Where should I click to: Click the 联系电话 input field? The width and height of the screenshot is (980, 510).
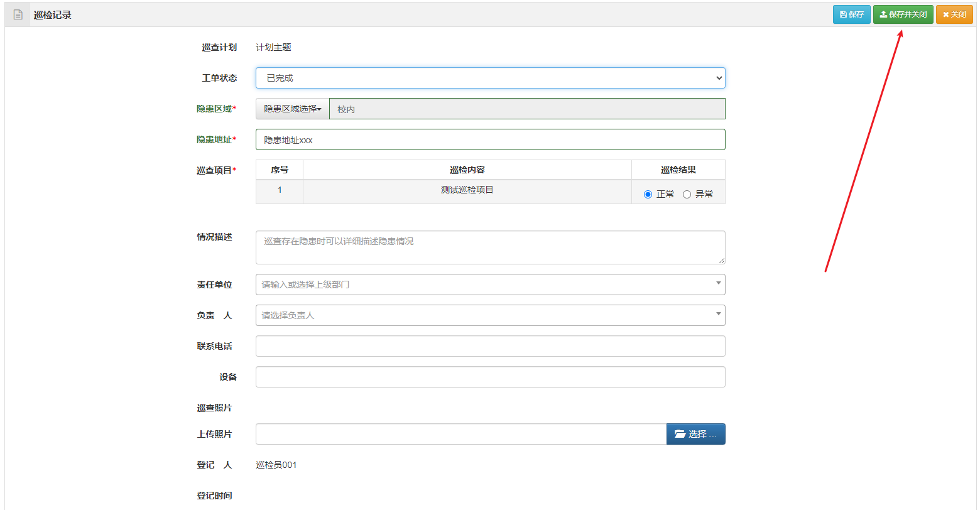490,346
